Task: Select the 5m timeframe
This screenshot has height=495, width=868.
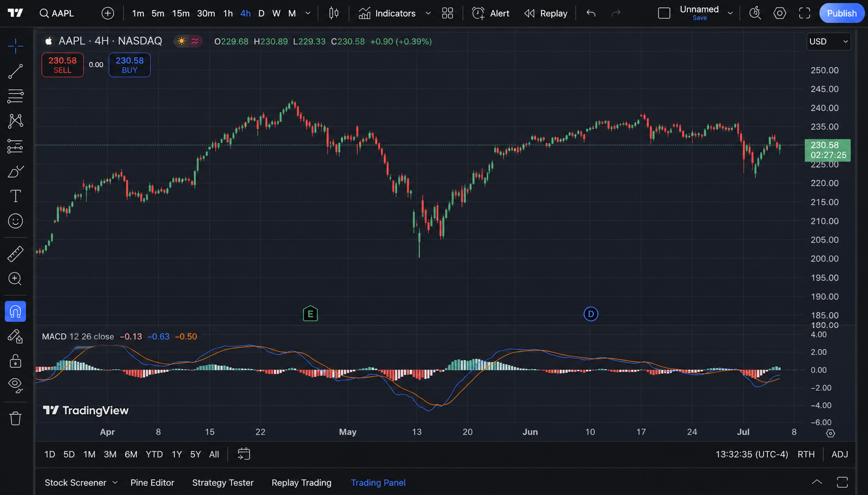Action: (x=158, y=13)
